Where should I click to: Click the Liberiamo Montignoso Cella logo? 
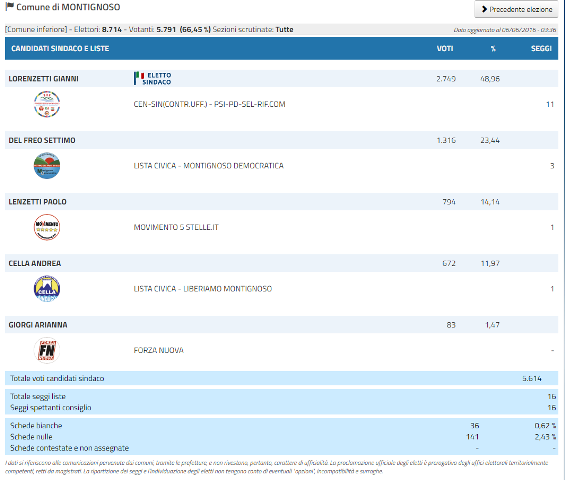pyautogui.click(x=47, y=289)
